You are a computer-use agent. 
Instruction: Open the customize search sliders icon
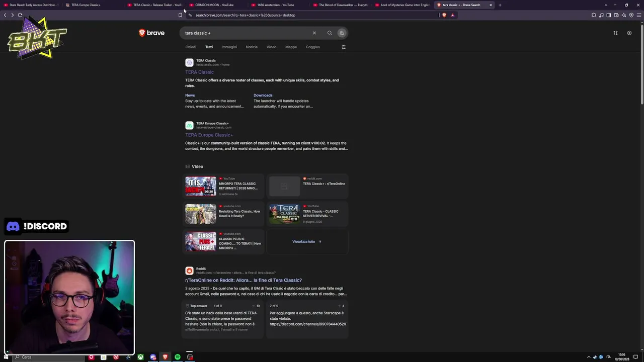point(615,33)
